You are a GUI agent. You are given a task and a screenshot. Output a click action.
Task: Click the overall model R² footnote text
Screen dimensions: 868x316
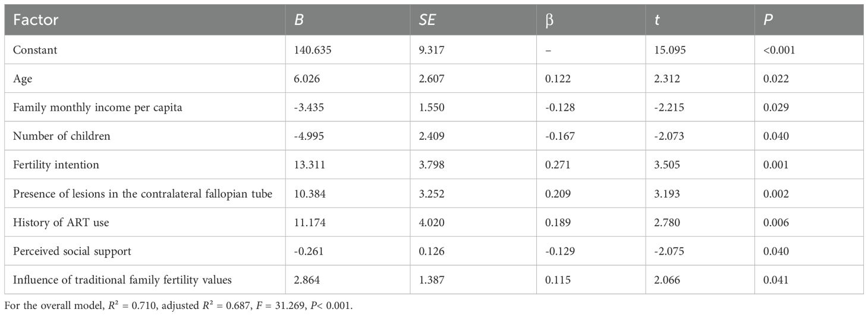click(192, 305)
